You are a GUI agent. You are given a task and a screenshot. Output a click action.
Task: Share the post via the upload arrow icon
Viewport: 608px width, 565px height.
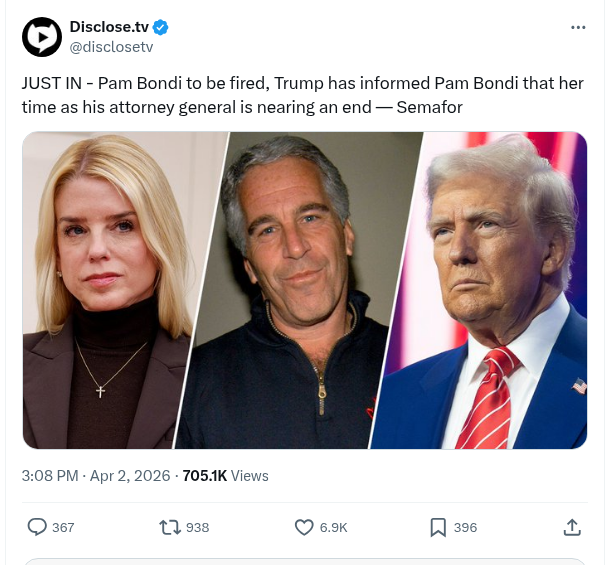[x=573, y=527]
